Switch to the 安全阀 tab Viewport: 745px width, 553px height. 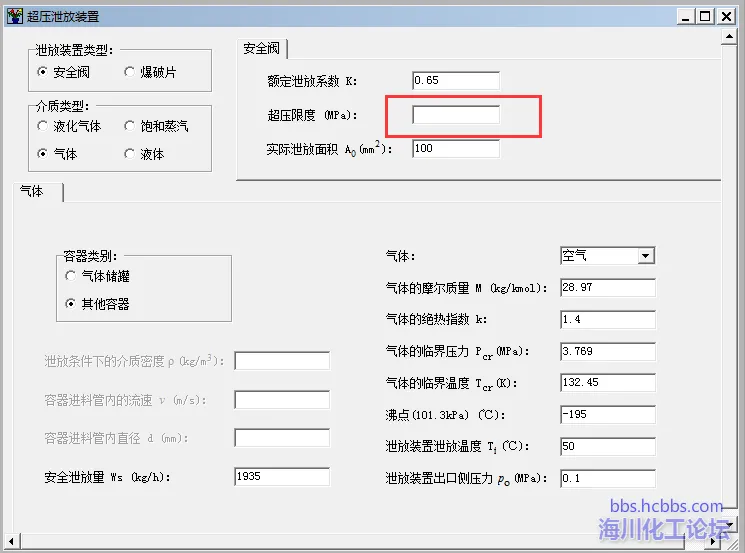tap(262, 48)
